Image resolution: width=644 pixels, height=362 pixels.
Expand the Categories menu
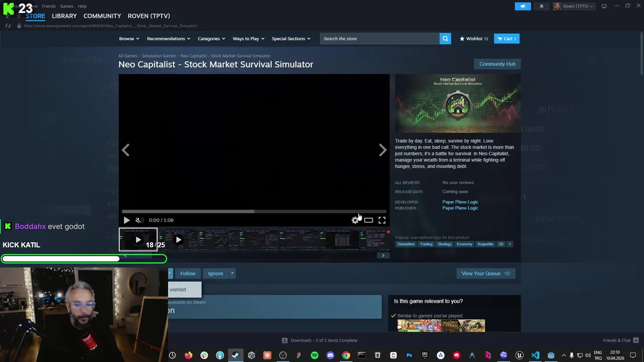[211, 39]
